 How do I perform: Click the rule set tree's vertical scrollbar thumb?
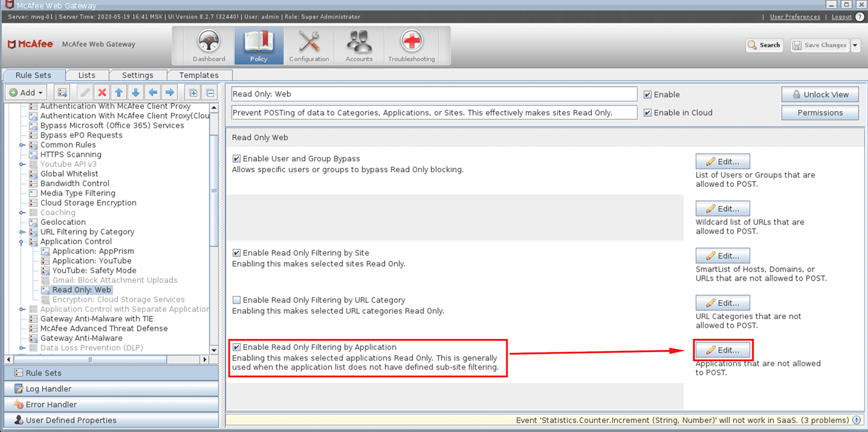214,191
